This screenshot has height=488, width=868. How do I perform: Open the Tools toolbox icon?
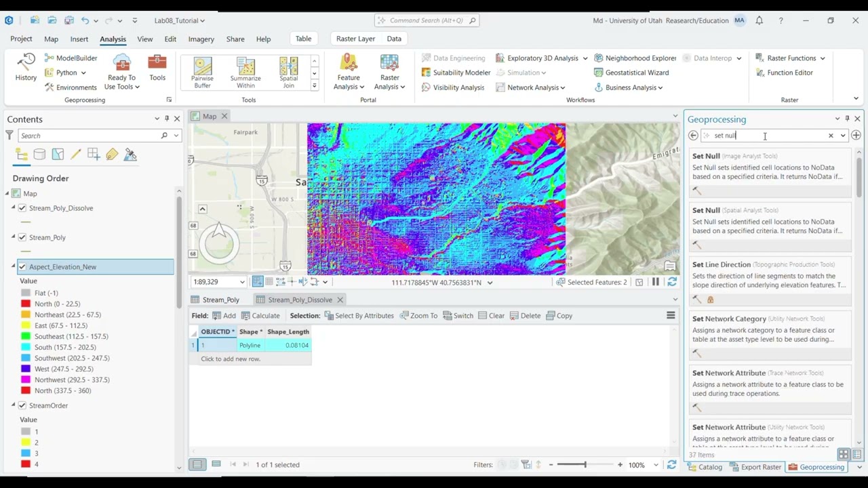pyautogui.click(x=157, y=68)
